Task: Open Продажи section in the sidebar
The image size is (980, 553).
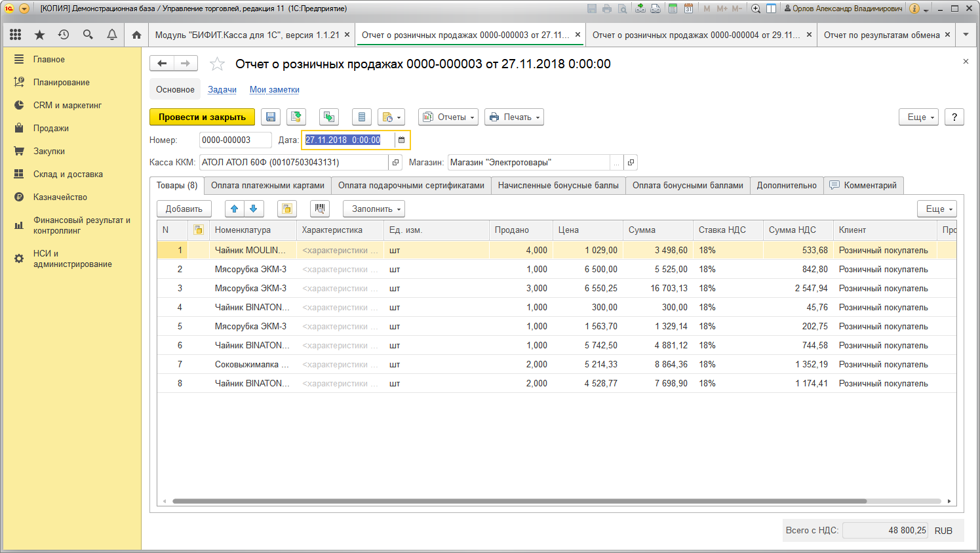Action: (51, 128)
